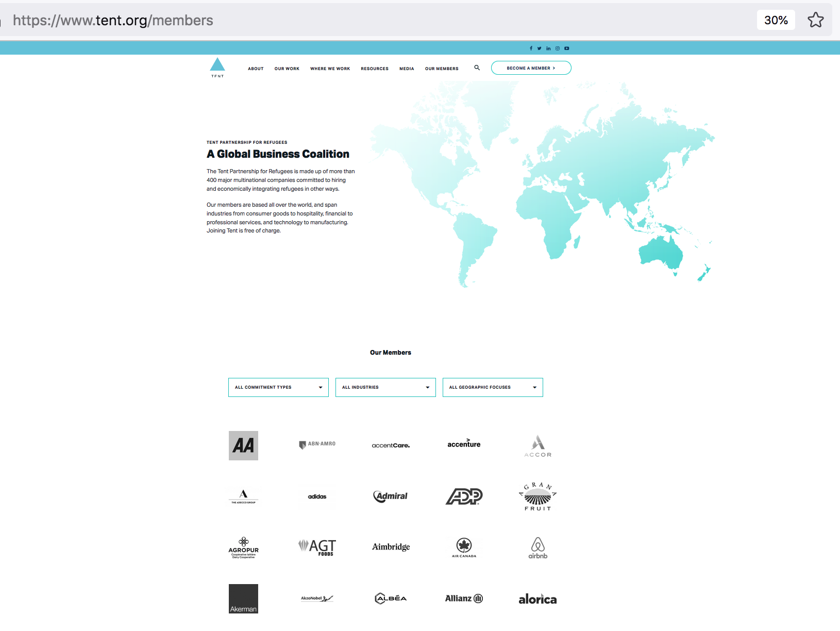840x631 pixels.
Task: Select the AGT Foods logo
Action: [x=317, y=547]
